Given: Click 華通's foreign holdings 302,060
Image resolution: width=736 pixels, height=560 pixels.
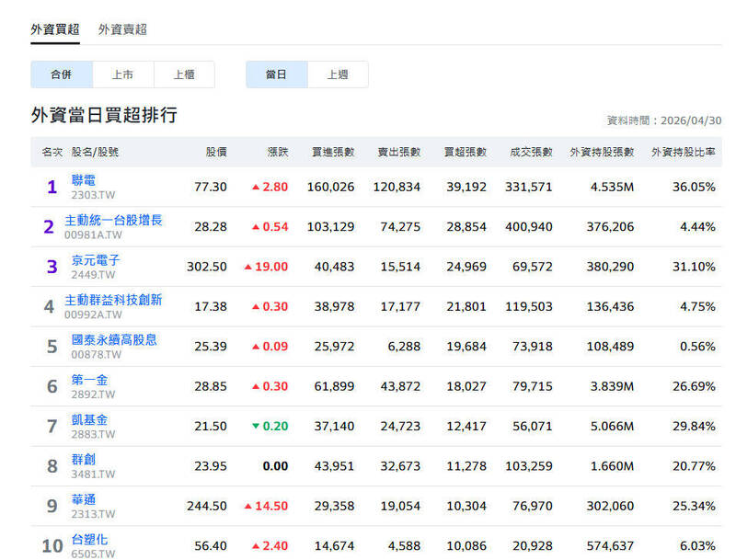Looking at the screenshot, I should (610, 506).
